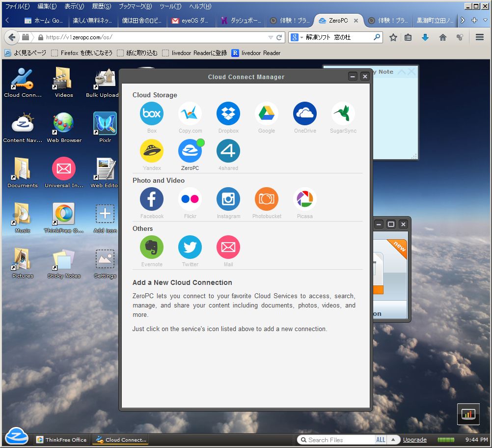Connect the 4shared service
The width and height of the screenshot is (492, 448).
[228, 151]
